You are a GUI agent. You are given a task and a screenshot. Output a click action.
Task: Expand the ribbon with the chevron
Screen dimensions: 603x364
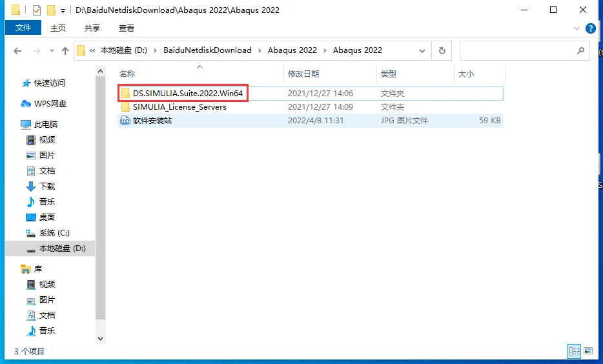click(576, 28)
